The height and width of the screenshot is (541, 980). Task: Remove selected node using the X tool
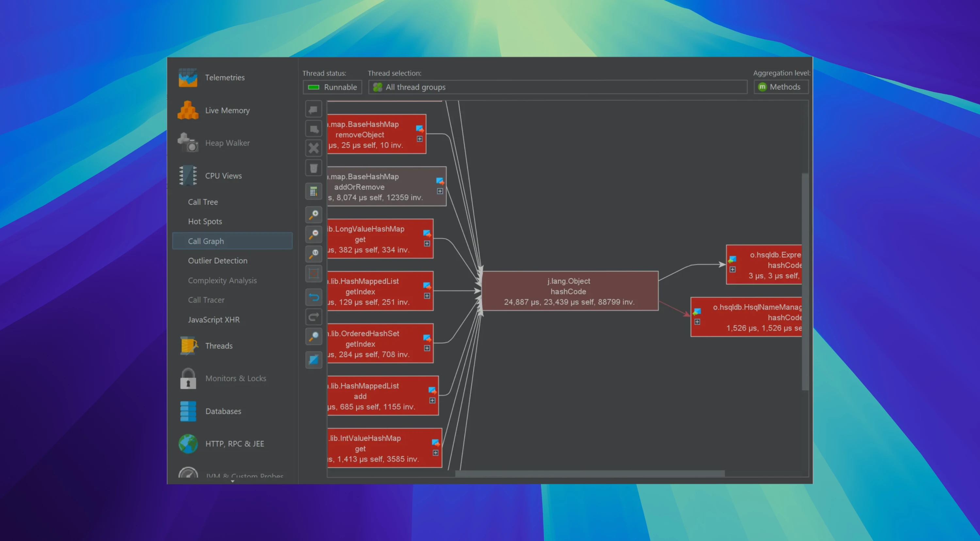tap(314, 148)
